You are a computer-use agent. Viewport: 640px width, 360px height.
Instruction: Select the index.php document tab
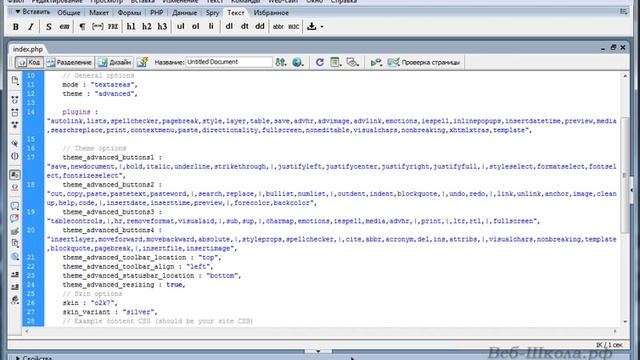[x=28, y=49]
